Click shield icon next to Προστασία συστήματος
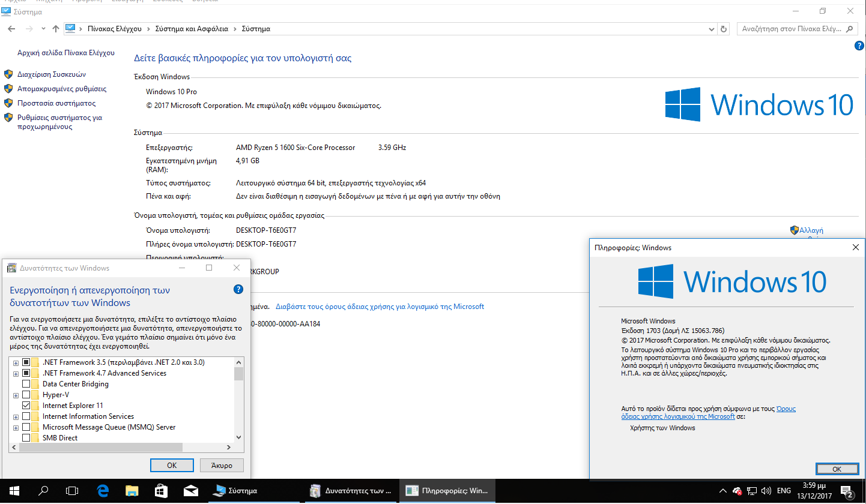Screen dimensions: 866x504 point(8,103)
